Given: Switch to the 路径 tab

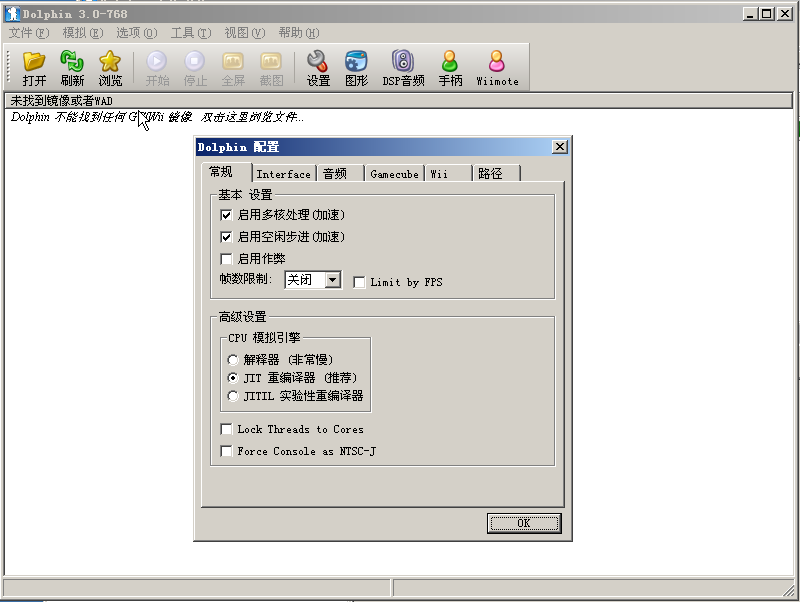Looking at the screenshot, I should (496, 174).
